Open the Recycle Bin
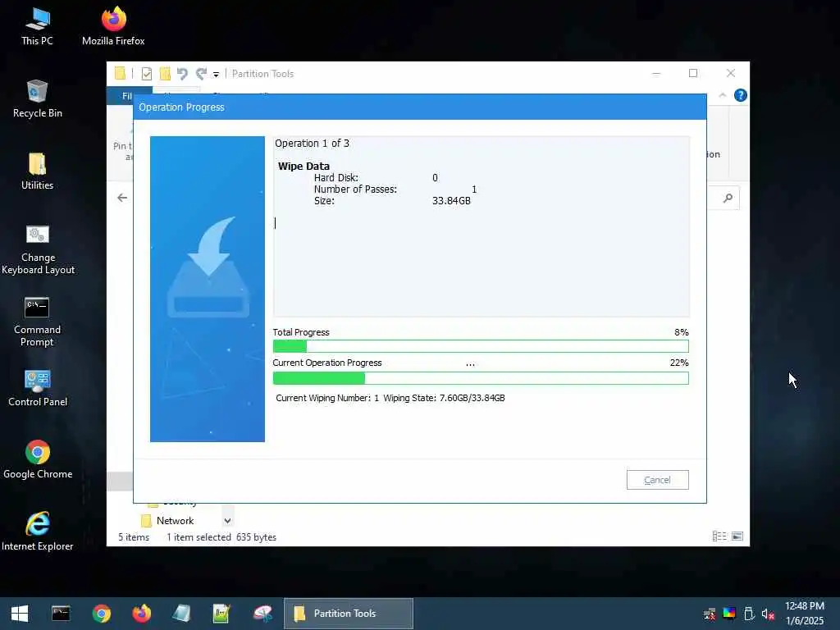Viewport: 840px width, 630px height. 38,99
